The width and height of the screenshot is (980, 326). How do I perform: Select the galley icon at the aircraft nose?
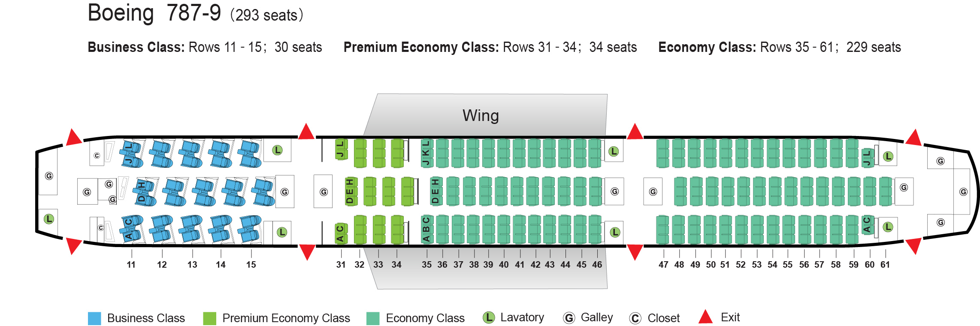(49, 176)
